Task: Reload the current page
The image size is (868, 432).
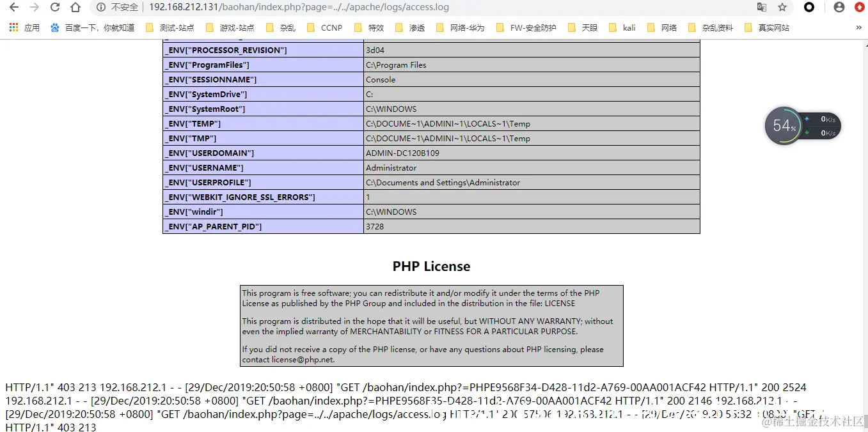Action: 55,8
